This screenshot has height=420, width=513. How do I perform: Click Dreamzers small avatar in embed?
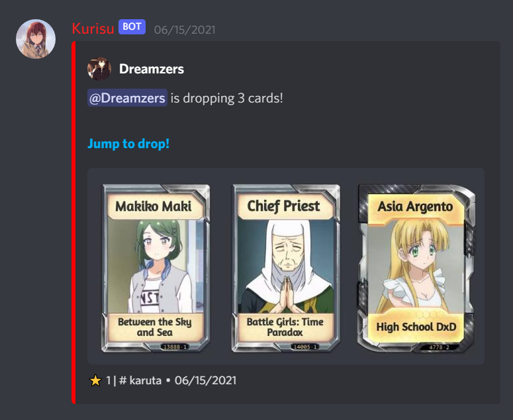click(99, 69)
